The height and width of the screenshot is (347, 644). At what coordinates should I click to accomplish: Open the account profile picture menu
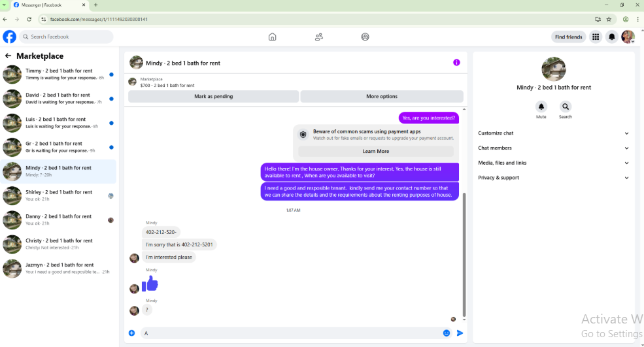(x=628, y=37)
